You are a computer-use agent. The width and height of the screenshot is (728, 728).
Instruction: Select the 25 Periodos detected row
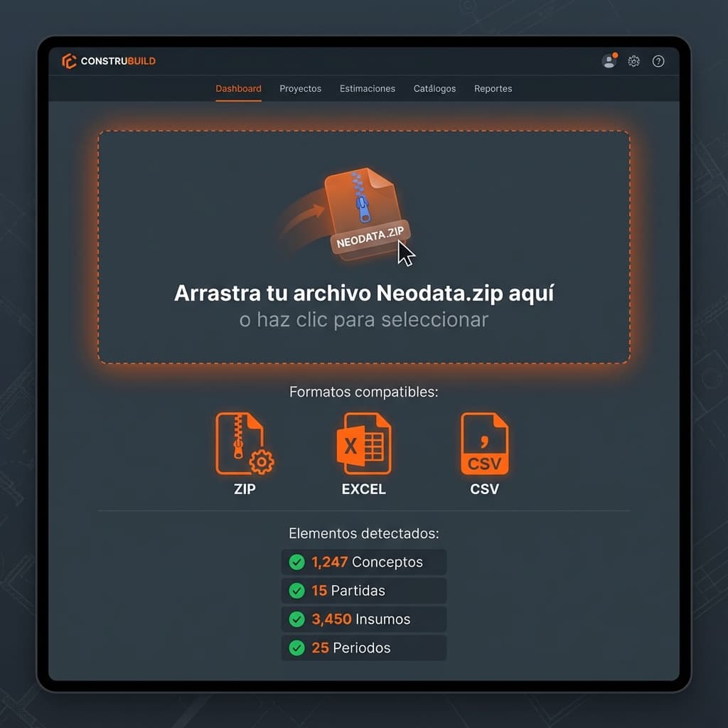(363, 647)
